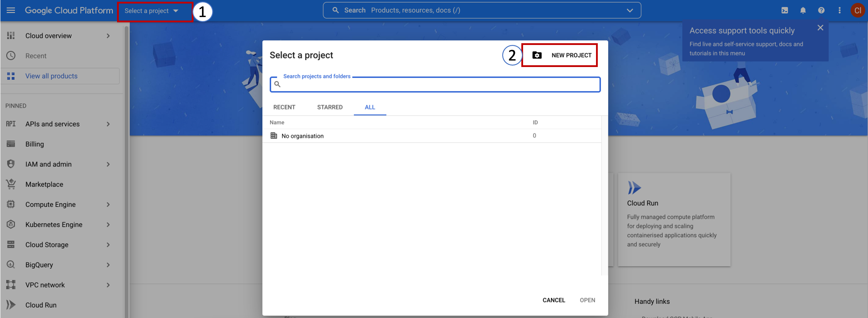The image size is (868, 318).
Task: Open Recent in sidebar
Action: 36,56
